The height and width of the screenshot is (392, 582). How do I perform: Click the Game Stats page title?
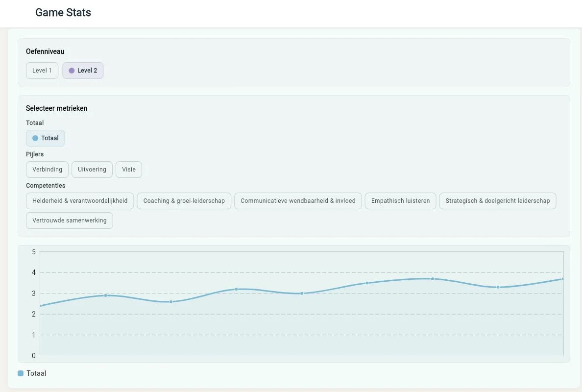pos(63,13)
